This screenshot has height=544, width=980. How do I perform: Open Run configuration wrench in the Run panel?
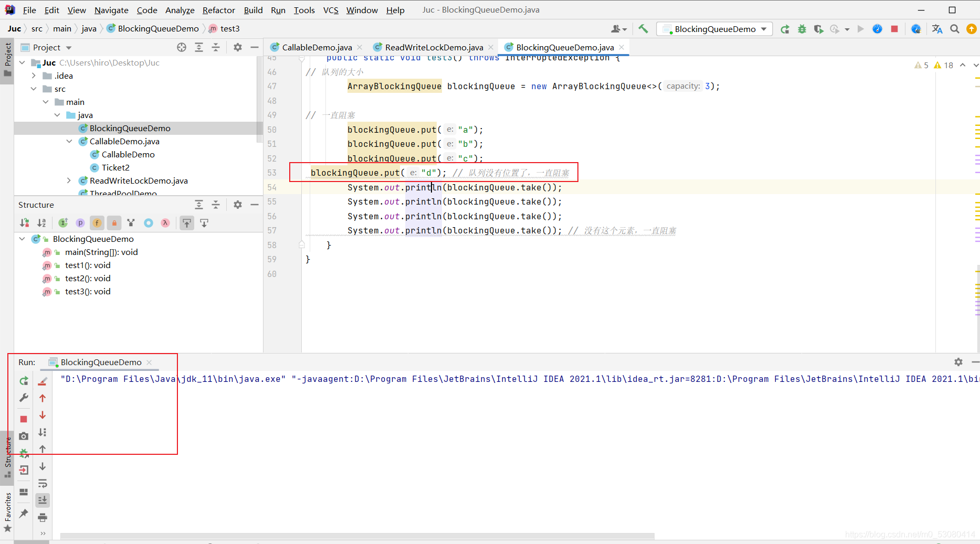point(24,398)
